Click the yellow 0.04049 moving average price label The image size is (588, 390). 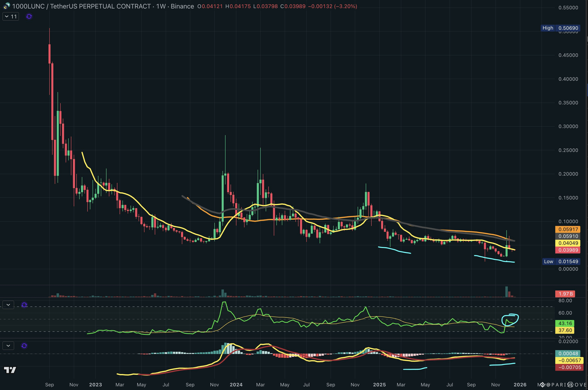coord(568,243)
